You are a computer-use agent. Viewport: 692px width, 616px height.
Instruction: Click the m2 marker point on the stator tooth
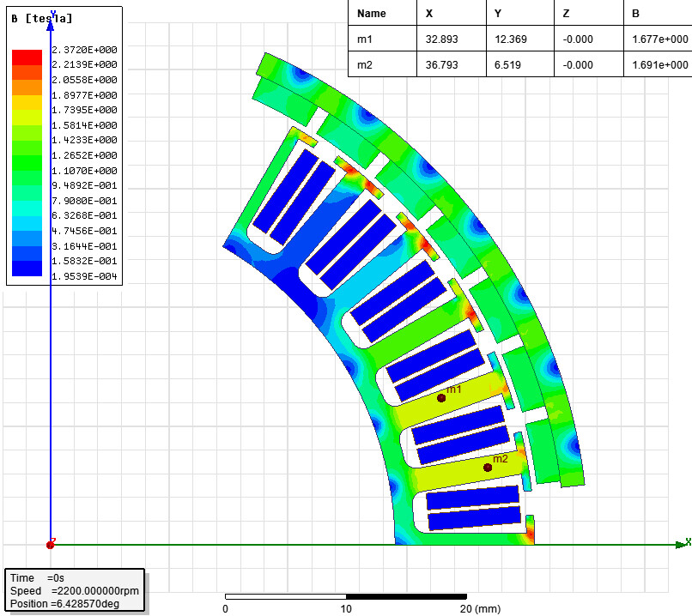tap(488, 468)
